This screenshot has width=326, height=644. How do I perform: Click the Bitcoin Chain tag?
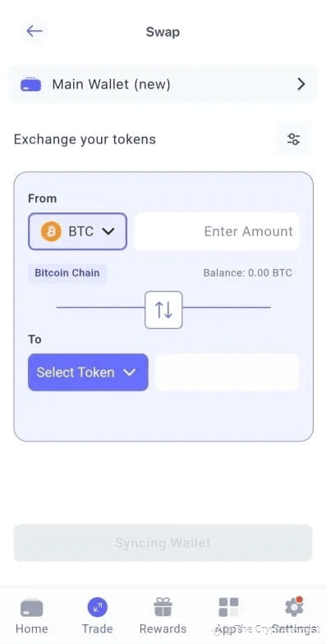pyautogui.click(x=67, y=273)
